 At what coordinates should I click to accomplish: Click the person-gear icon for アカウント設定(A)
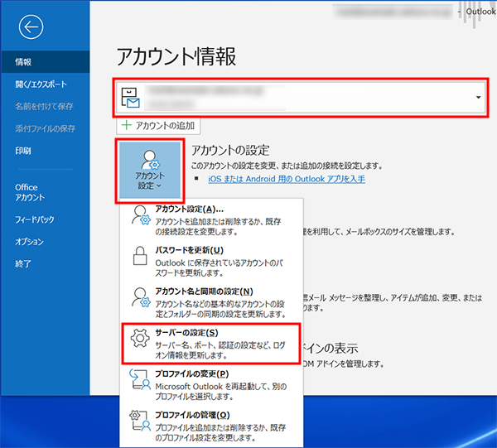coord(139,218)
